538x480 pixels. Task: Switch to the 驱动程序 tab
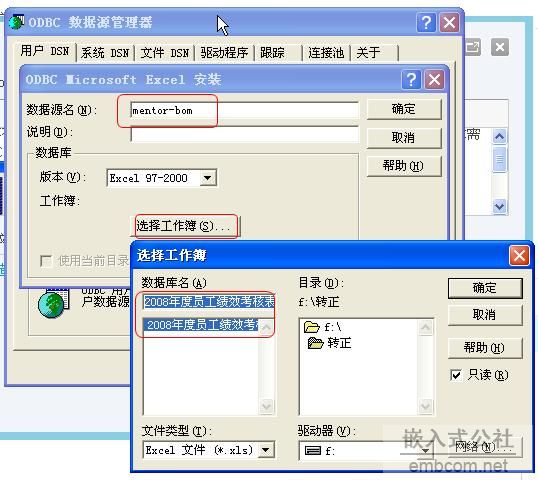click(224, 53)
